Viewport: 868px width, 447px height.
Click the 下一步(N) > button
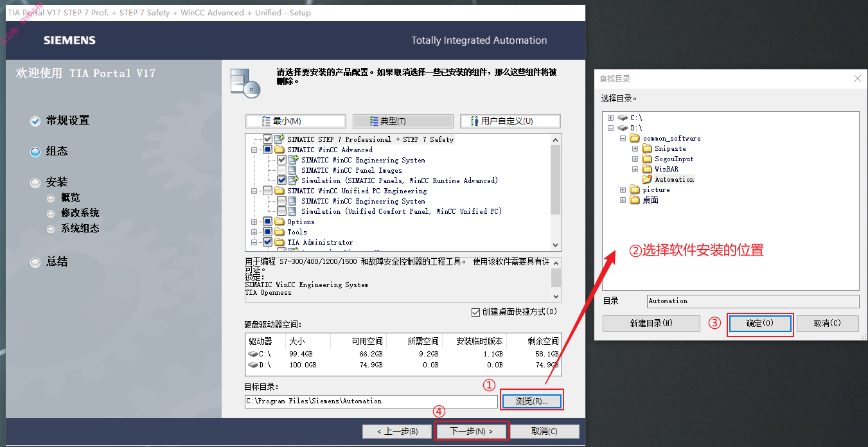tap(472, 431)
